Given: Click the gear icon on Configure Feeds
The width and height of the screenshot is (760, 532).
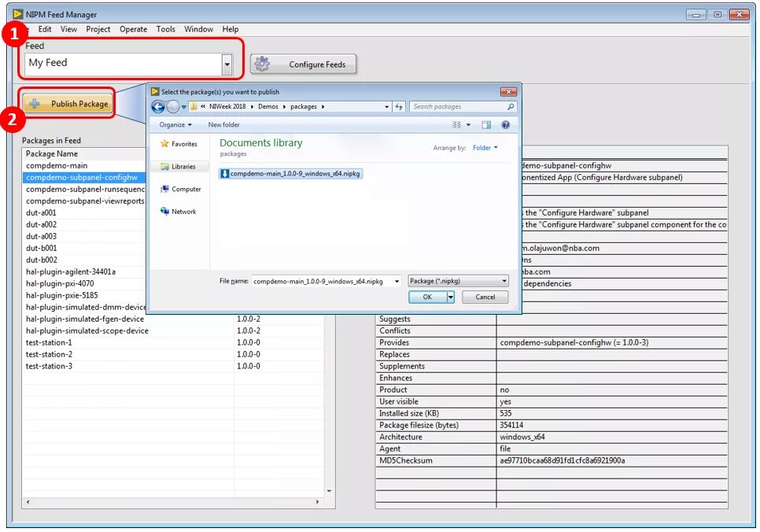Looking at the screenshot, I should [262, 64].
